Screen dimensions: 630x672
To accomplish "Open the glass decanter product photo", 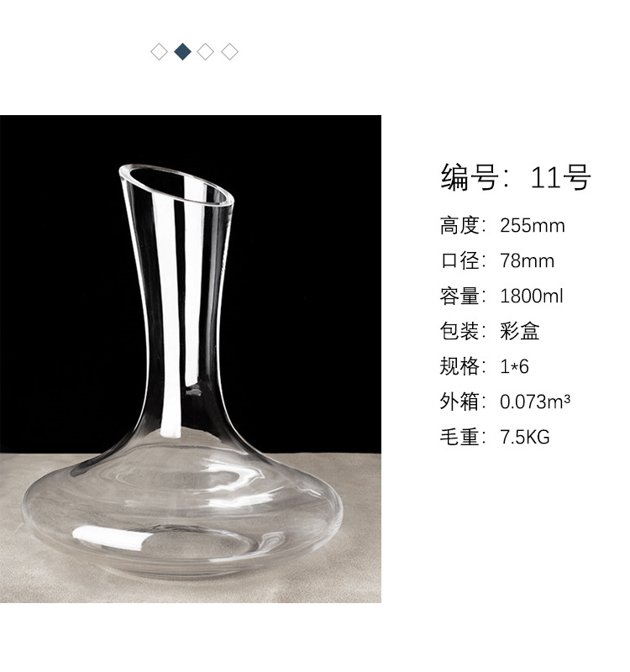I will [191, 359].
